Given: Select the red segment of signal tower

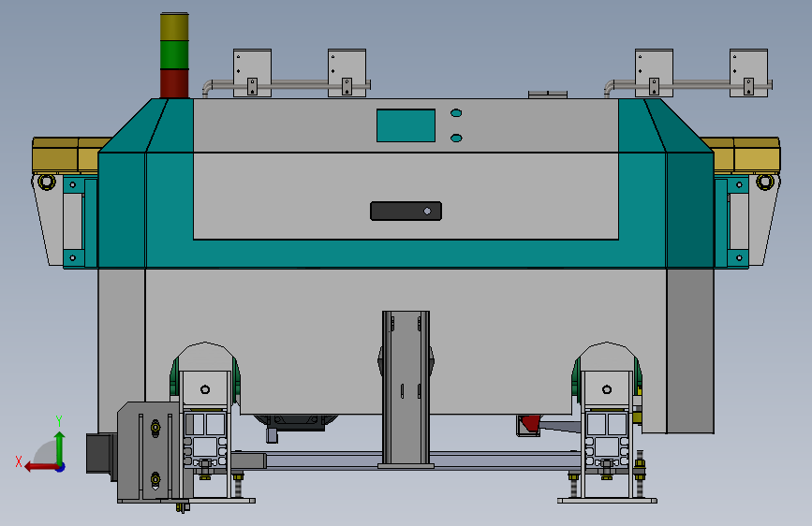Looking at the screenshot, I should coord(174,84).
